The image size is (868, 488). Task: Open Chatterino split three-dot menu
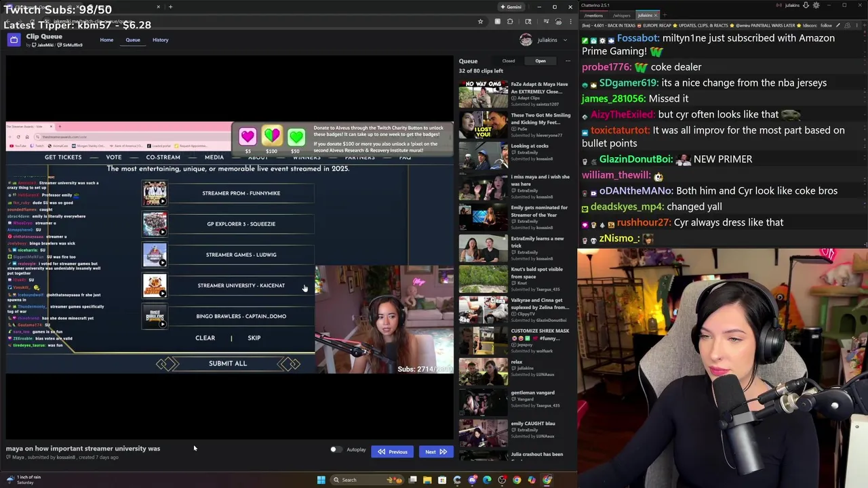(x=858, y=25)
